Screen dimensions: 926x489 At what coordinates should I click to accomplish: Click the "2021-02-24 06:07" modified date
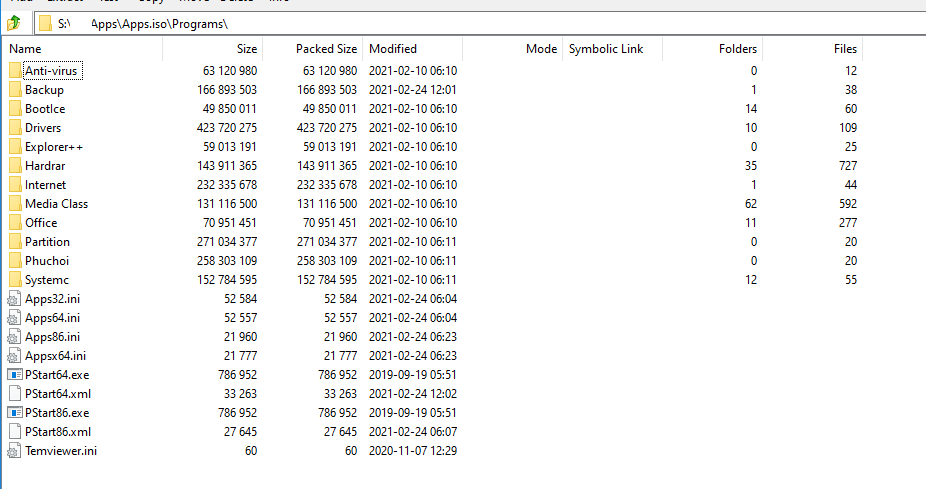(x=413, y=432)
